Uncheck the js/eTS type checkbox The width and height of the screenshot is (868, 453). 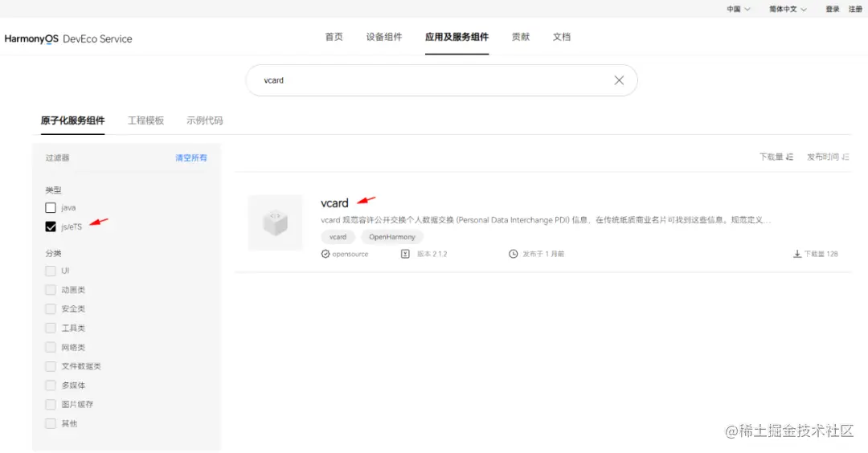pyautogui.click(x=51, y=226)
